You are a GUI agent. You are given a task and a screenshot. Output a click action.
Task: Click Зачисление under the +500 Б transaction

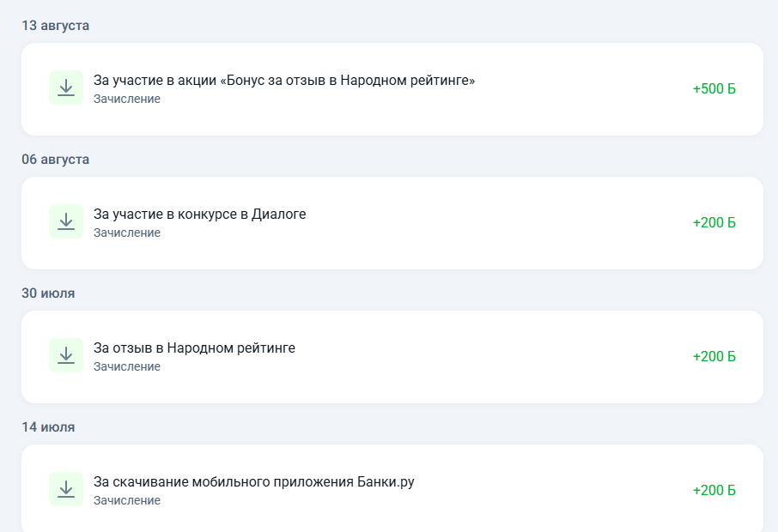pos(128,99)
